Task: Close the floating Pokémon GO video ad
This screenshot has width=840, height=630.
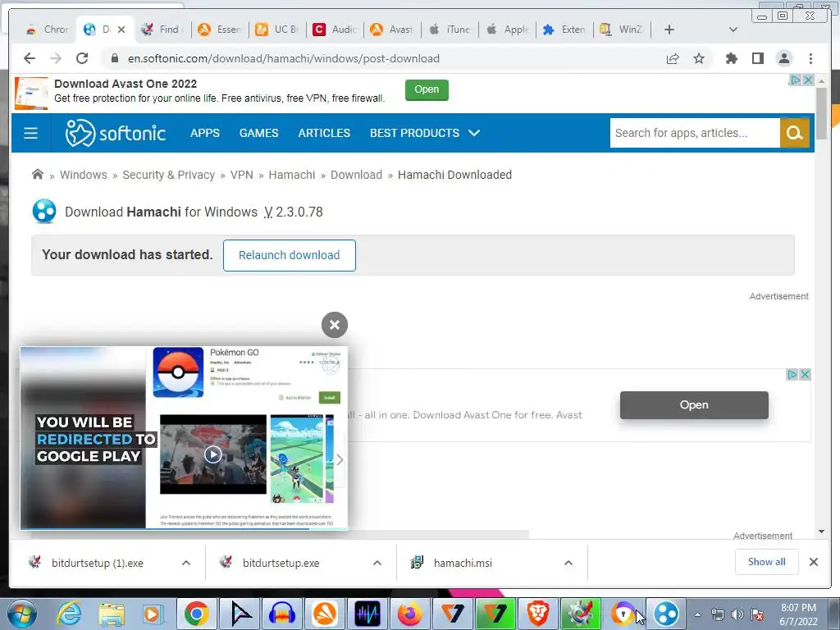Action: [335, 325]
